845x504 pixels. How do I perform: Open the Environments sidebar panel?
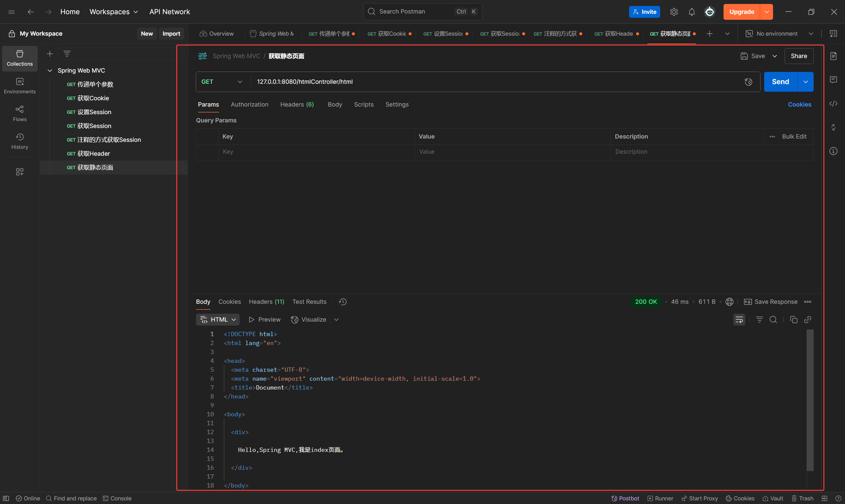(20, 86)
